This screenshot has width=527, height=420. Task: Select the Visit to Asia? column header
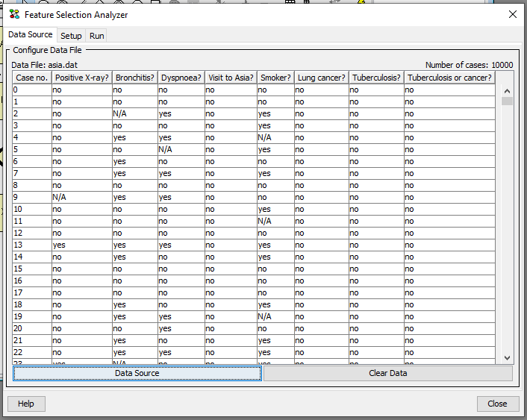tap(231, 78)
